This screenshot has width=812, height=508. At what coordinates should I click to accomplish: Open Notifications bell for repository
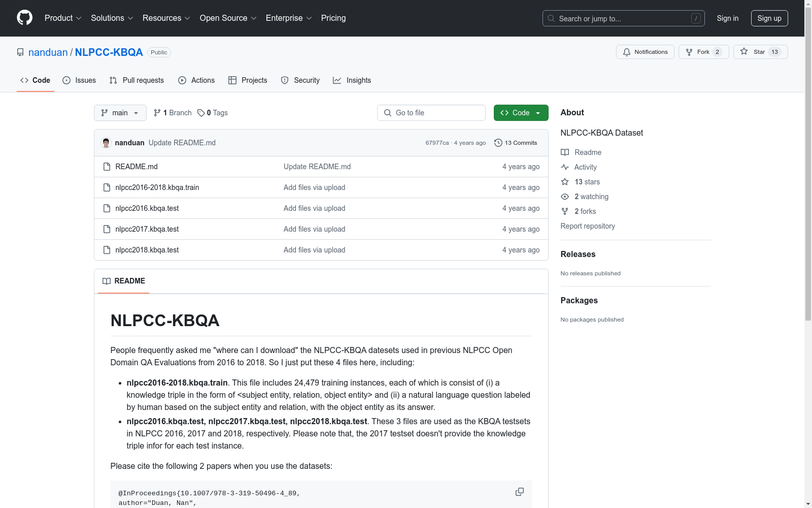point(645,52)
